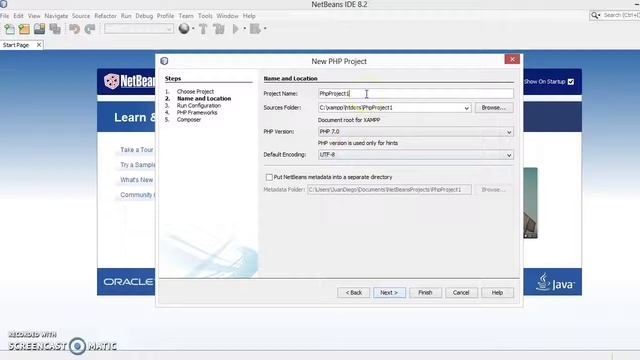The width and height of the screenshot is (640, 360).
Task: Open the Community link on Start Page
Action: pyautogui.click(x=137, y=195)
